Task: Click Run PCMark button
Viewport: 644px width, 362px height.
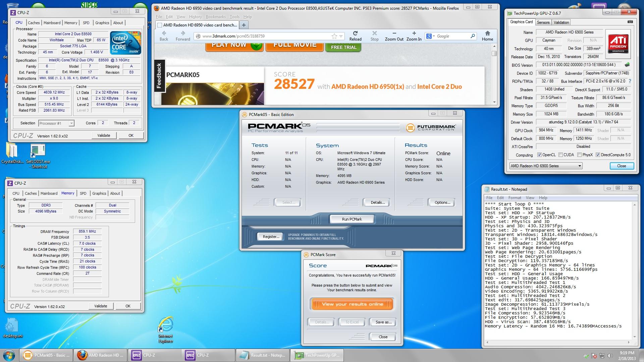Action: (352, 219)
